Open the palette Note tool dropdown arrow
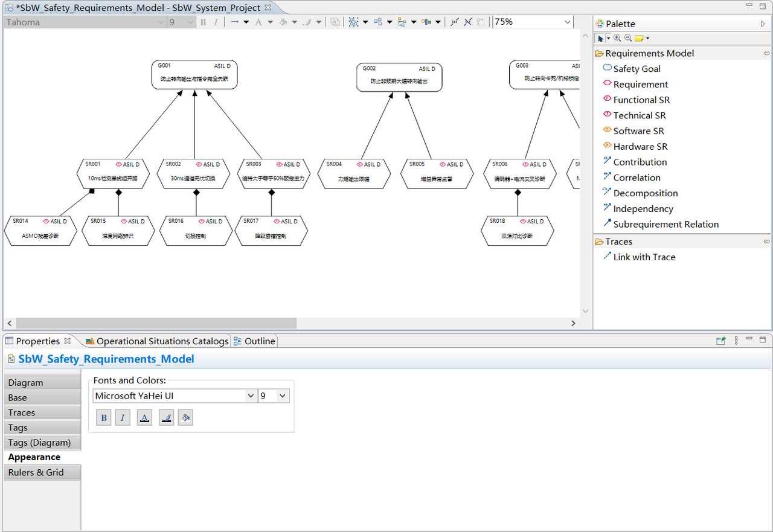 pos(647,38)
